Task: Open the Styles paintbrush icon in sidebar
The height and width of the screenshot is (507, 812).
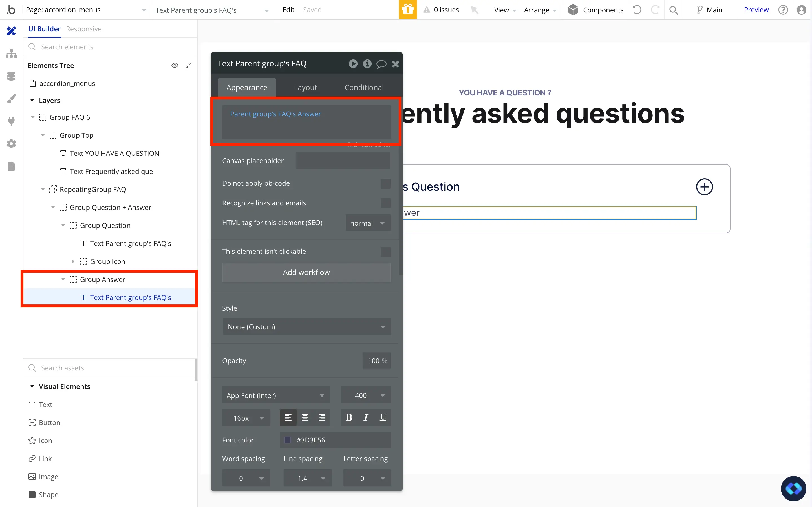Action: (11, 99)
